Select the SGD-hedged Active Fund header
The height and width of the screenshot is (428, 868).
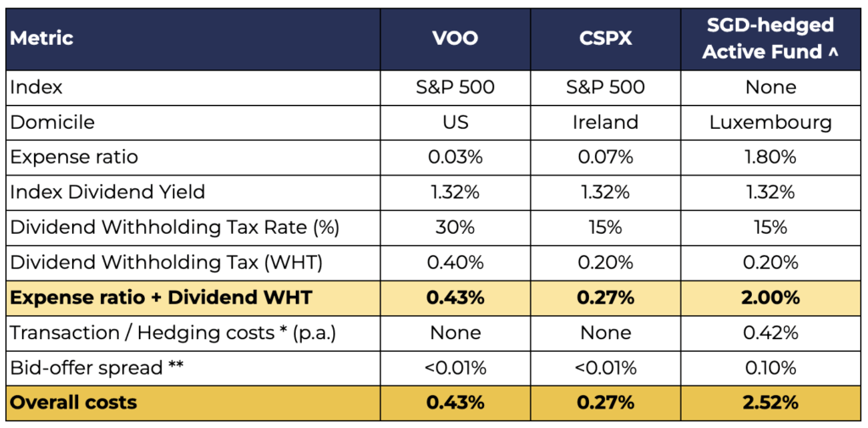(771, 38)
